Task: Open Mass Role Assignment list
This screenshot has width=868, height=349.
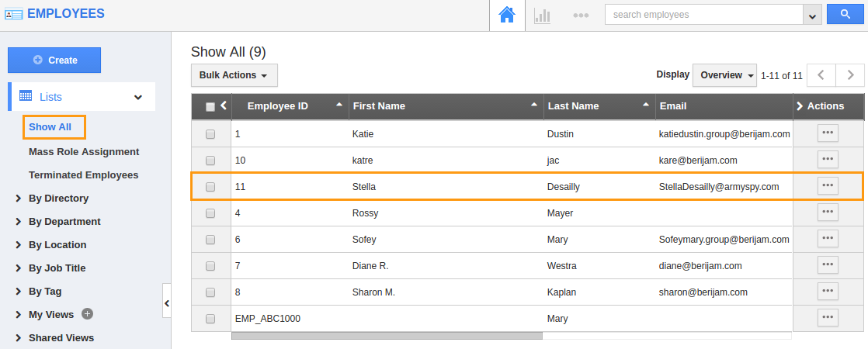Action: pyautogui.click(x=84, y=151)
